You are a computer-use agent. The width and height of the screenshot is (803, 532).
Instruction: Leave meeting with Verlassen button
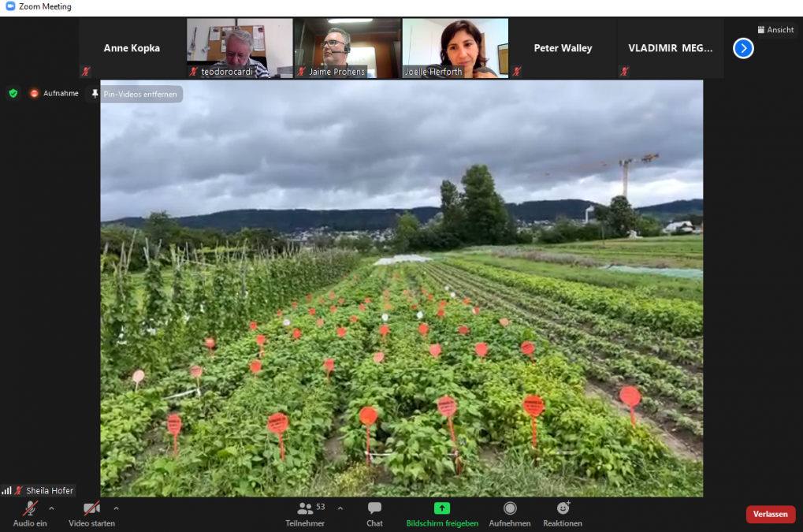[x=770, y=514]
